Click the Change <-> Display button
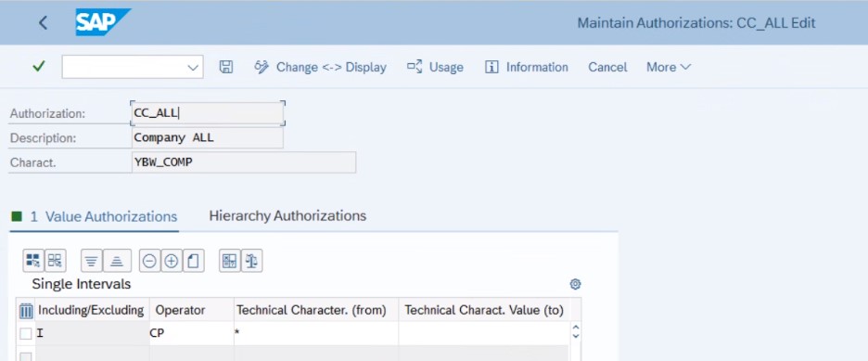The height and width of the screenshot is (361, 868). coord(320,67)
